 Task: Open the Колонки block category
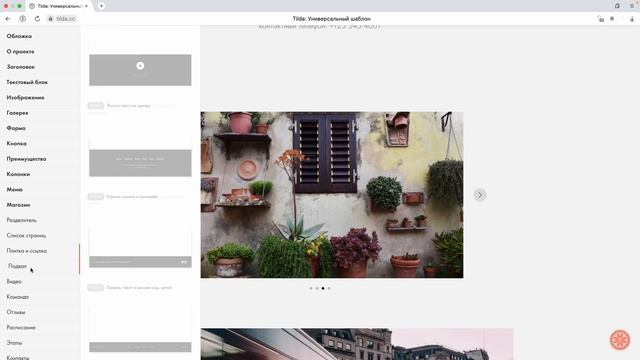(x=18, y=174)
